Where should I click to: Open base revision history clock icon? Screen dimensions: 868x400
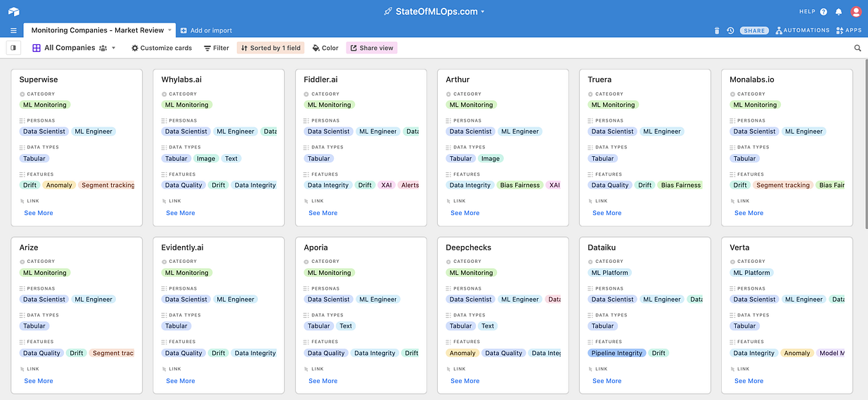click(730, 30)
